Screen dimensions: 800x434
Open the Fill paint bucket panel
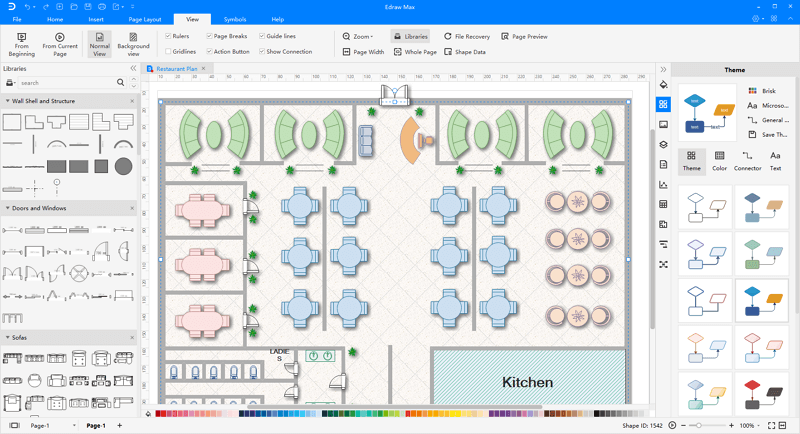[663, 85]
